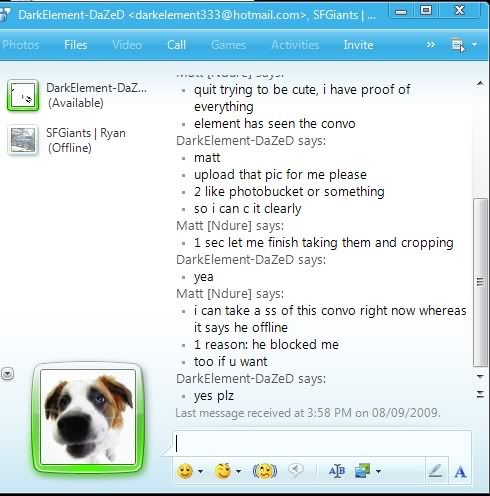
Task: Open the Call menu
Action: (x=176, y=45)
